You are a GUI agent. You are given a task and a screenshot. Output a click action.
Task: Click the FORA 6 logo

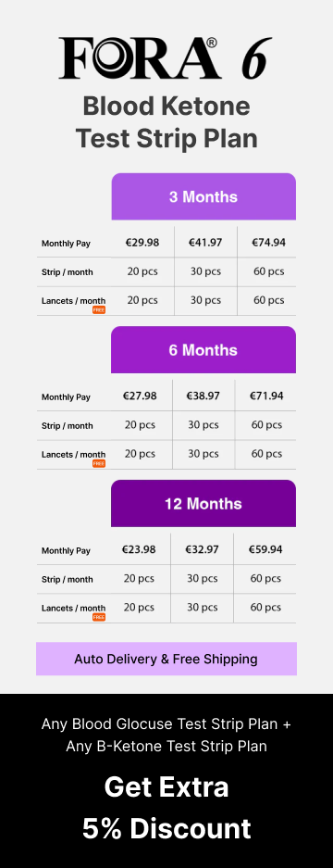click(166, 58)
